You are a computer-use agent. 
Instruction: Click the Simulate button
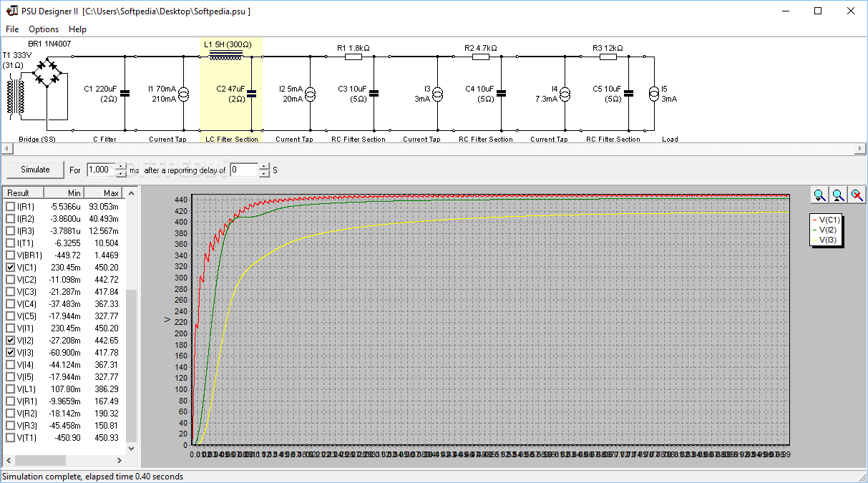pyautogui.click(x=35, y=170)
